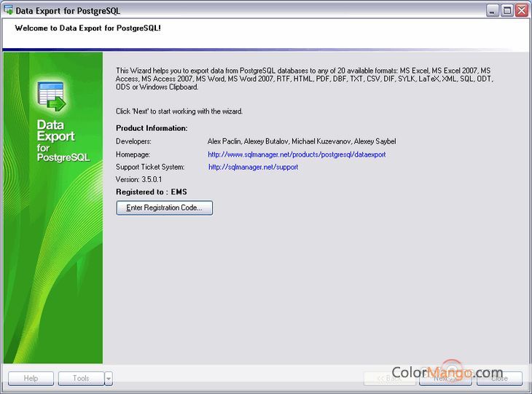Viewport: 532px width, 394px height.
Task: Close the window using title bar X
Action: (522, 10)
